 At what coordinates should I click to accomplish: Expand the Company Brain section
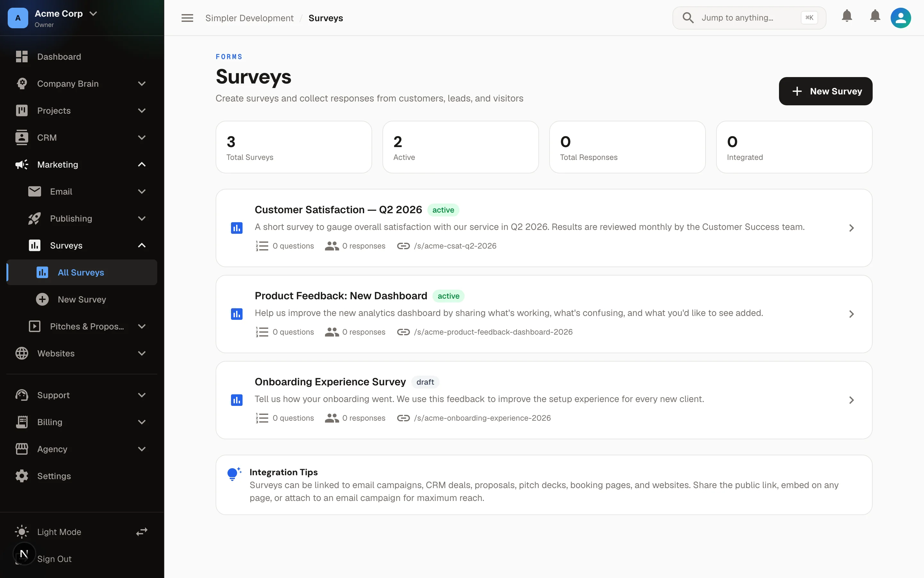[x=142, y=84]
